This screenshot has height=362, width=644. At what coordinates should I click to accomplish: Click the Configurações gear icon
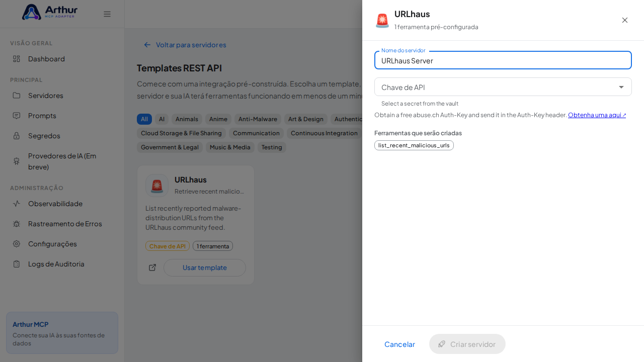17,244
